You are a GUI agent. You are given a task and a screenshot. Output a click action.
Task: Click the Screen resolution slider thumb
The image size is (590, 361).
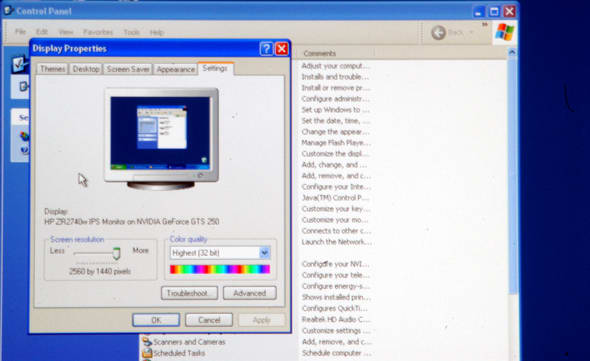[117, 254]
